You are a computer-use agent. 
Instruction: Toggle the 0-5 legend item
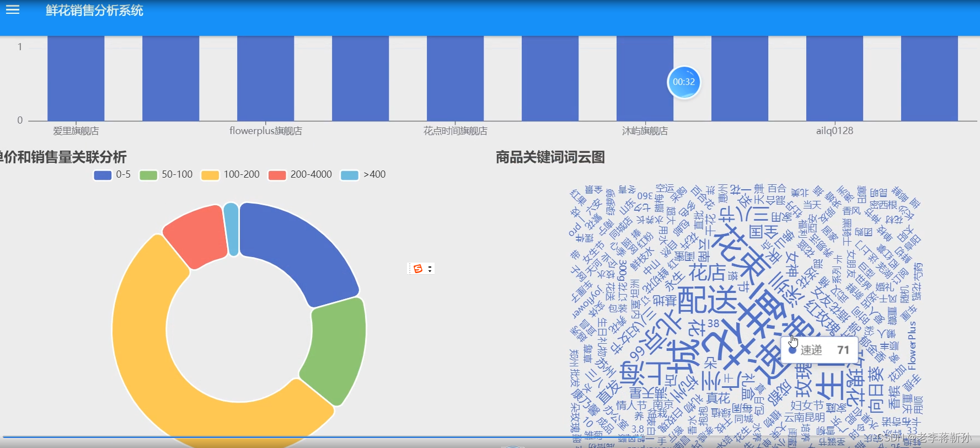[x=113, y=175]
